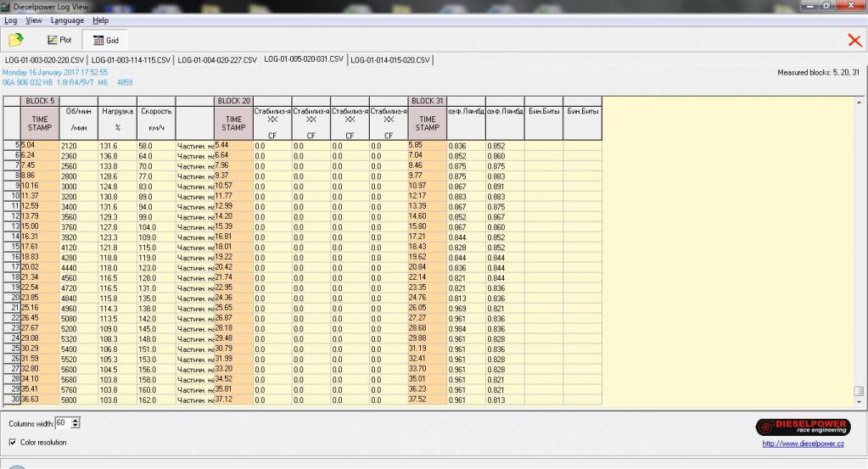This screenshot has height=469, width=868.
Task: Open the Language menu
Action: pyautogui.click(x=67, y=20)
